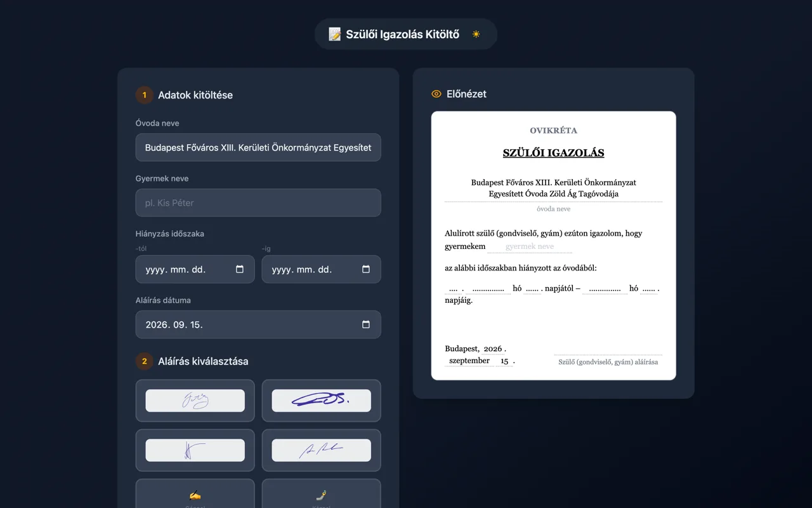
Task: Click the Óvoda neve input field
Action: point(258,147)
